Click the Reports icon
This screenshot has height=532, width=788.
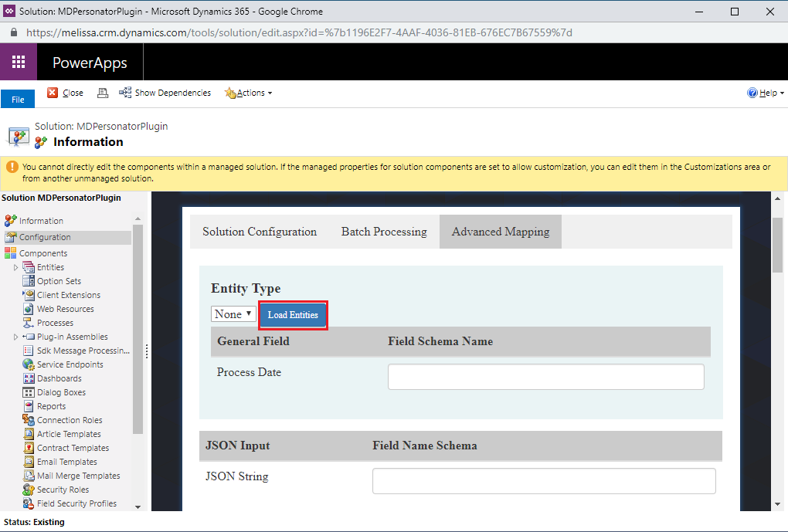tap(29, 406)
